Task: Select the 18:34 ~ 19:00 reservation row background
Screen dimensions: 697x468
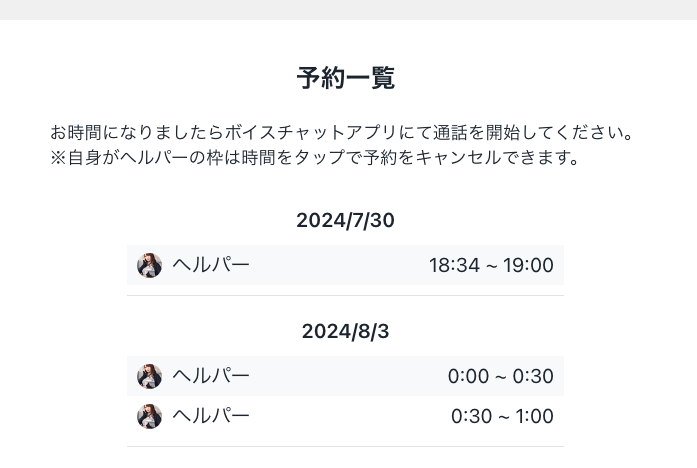Action: pyautogui.click(x=345, y=265)
